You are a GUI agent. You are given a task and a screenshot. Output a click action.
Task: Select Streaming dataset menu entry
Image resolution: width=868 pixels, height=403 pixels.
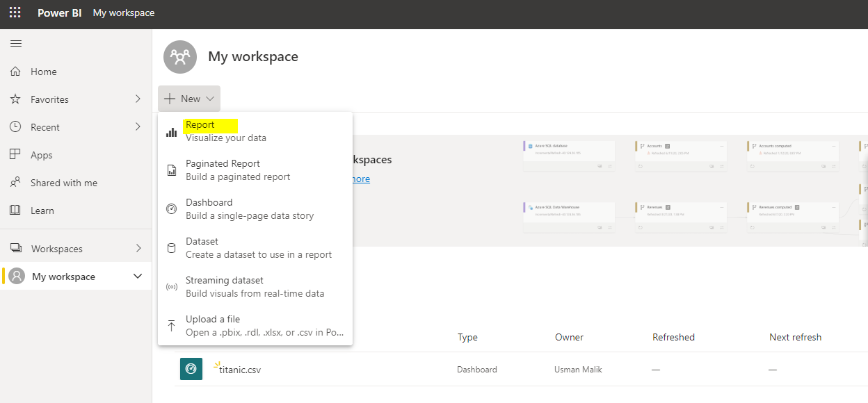point(224,281)
